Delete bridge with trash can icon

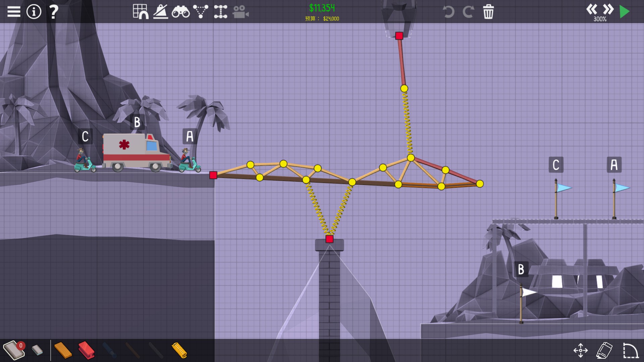488,12
